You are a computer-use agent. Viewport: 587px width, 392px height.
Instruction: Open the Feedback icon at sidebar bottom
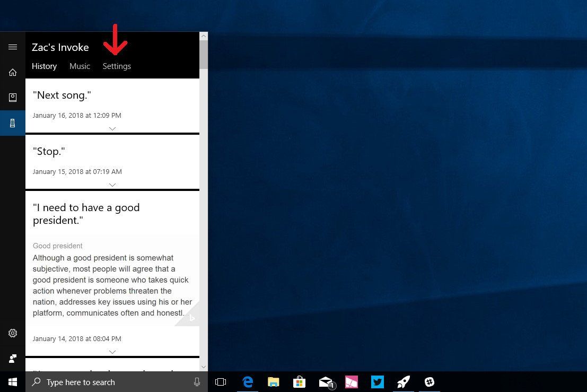[13, 358]
